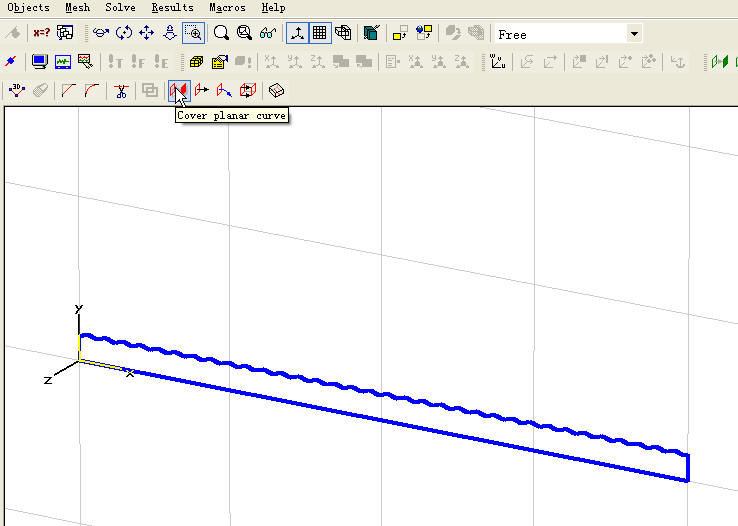Image resolution: width=738 pixels, height=526 pixels.
Task: Open the binoculars find view icon
Action: point(268,33)
